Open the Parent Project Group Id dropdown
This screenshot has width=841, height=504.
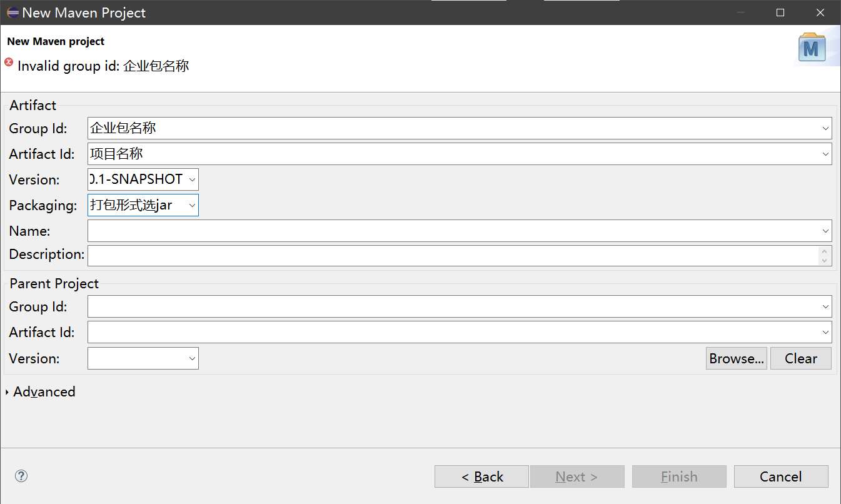[x=825, y=307]
